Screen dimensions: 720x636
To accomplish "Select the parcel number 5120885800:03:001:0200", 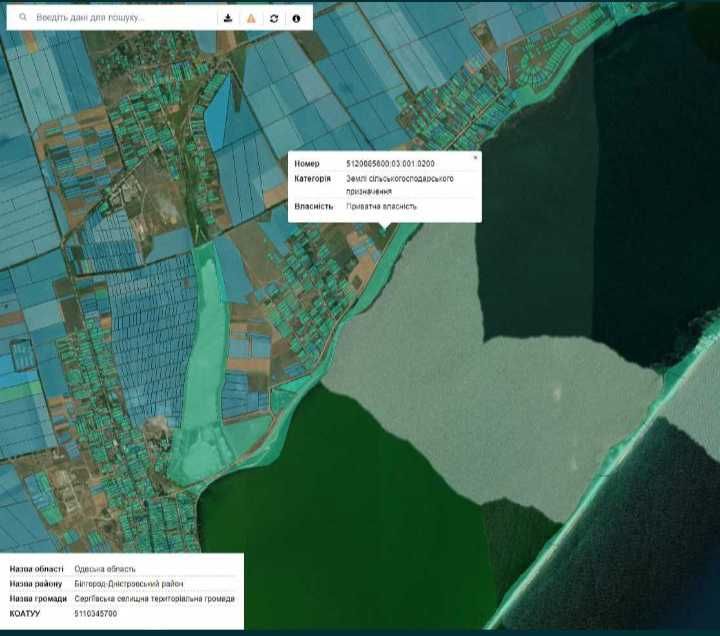I will (x=390, y=163).
